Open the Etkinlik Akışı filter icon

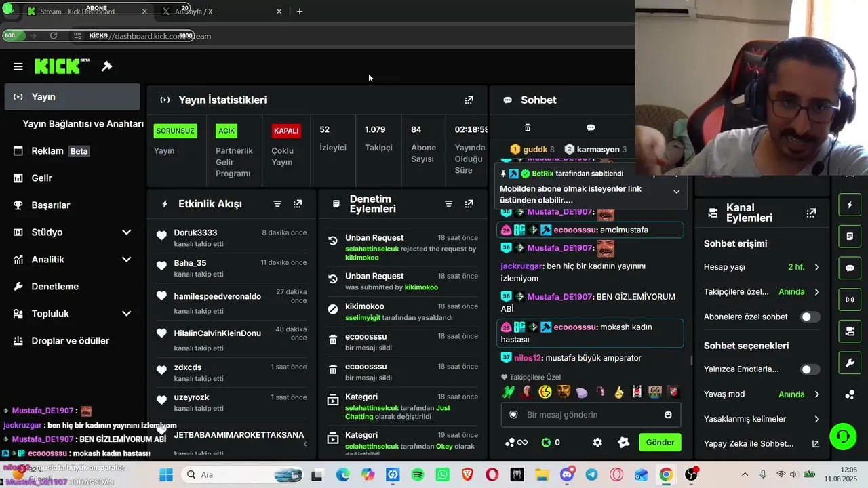click(x=277, y=204)
